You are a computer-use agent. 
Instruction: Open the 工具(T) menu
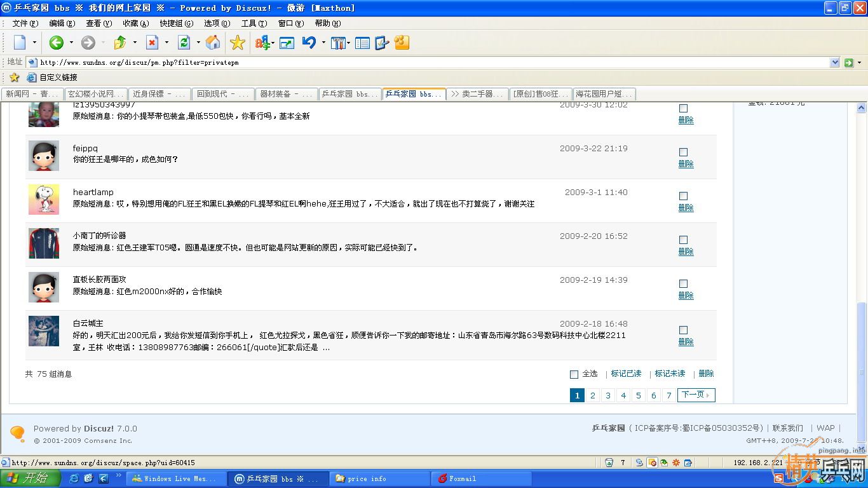[x=254, y=24]
